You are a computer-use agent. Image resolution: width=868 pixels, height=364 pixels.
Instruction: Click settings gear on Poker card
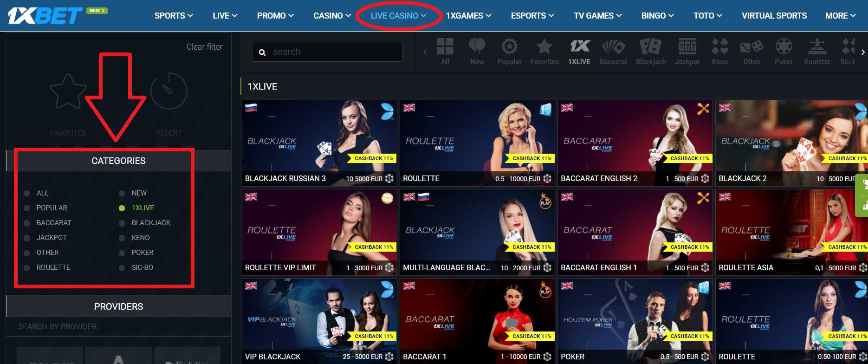[x=705, y=357]
